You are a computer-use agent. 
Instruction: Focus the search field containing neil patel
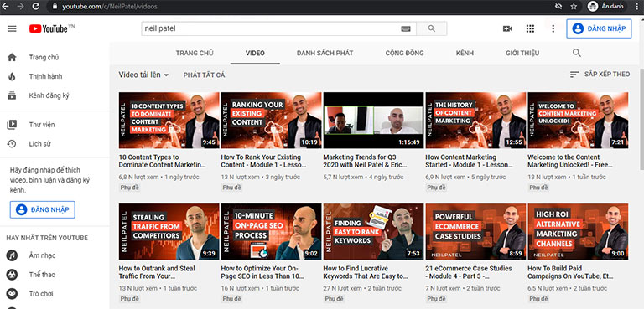tap(271, 28)
